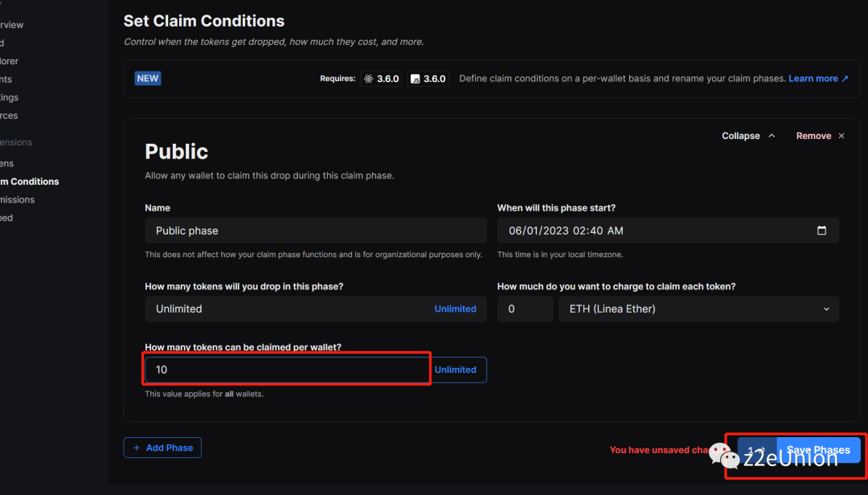Viewport: 868px width, 495px height.
Task: Click the per-wallet claim limit field
Action: pyautogui.click(x=286, y=370)
